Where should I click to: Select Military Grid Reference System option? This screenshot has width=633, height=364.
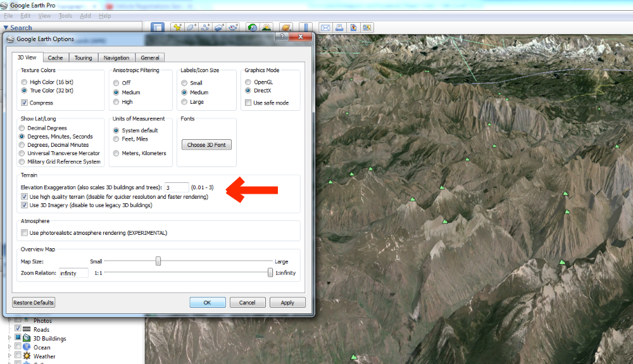click(x=22, y=161)
